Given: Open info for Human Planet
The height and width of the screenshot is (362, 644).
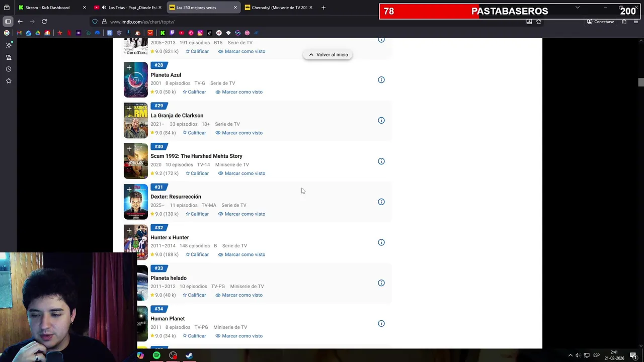Looking at the screenshot, I should click(x=381, y=324).
